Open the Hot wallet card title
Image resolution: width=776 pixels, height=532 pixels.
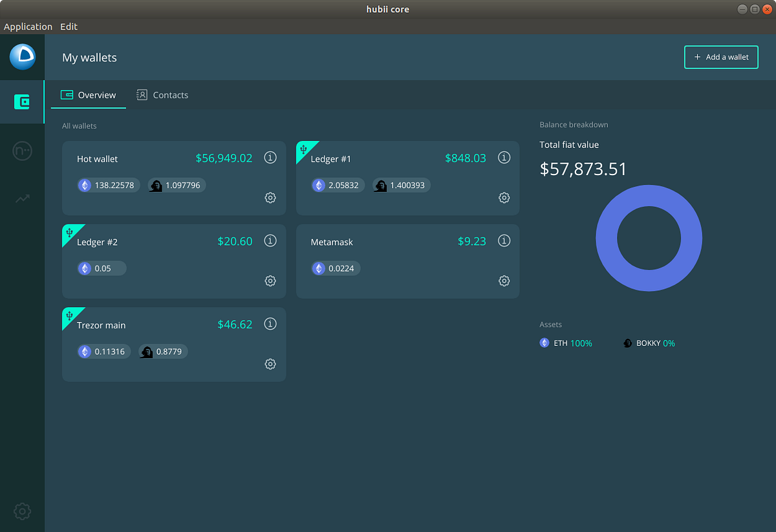tap(97, 159)
